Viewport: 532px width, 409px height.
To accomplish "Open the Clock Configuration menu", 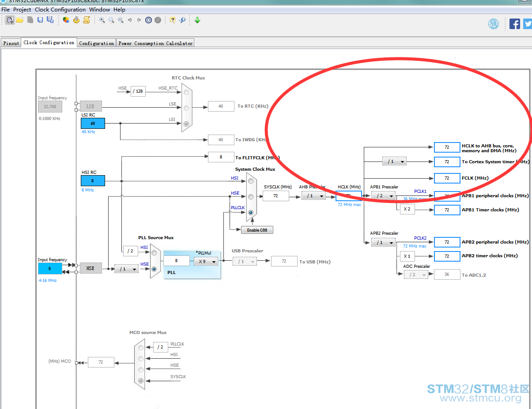I will [x=60, y=9].
